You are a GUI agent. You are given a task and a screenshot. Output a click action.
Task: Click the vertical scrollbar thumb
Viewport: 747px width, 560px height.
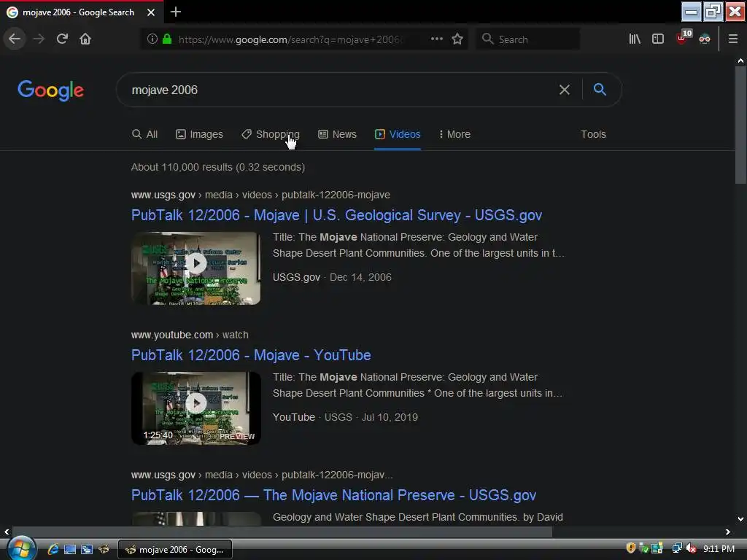tap(740, 125)
